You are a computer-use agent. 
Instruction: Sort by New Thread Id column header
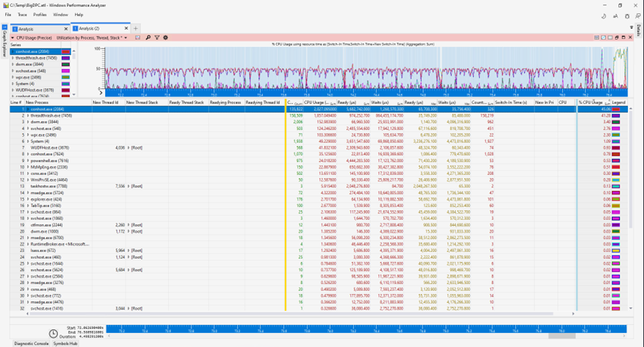108,102
